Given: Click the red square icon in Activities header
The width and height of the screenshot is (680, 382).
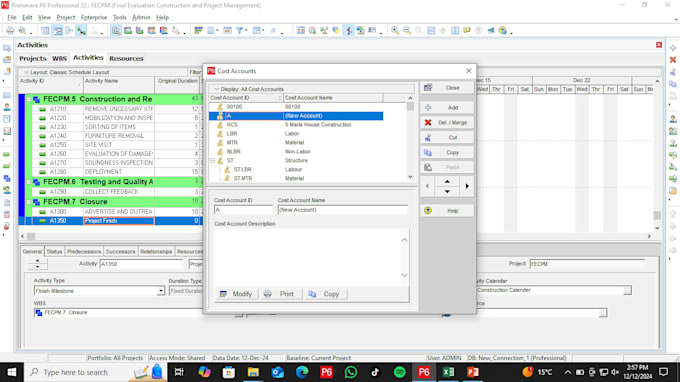Looking at the screenshot, I should coord(659,45).
